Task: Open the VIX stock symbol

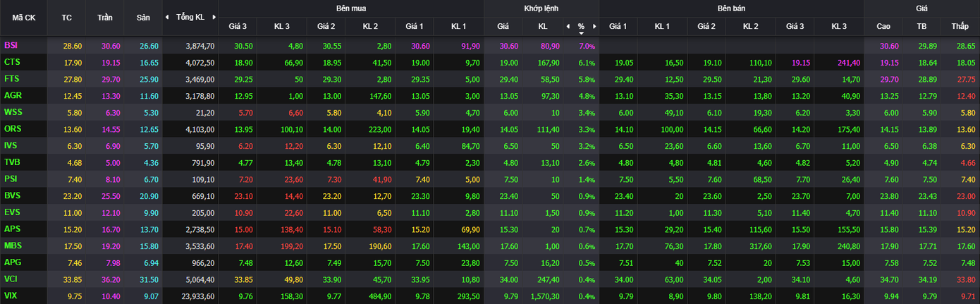Action: coord(11,296)
